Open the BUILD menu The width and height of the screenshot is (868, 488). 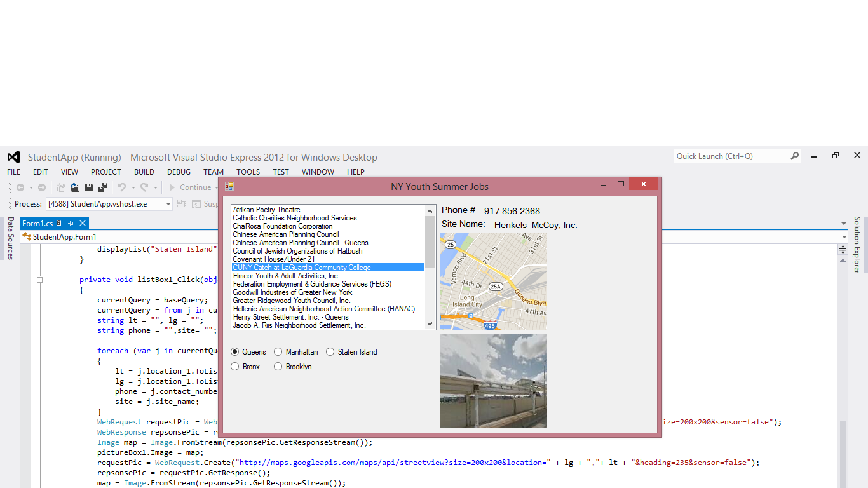144,172
